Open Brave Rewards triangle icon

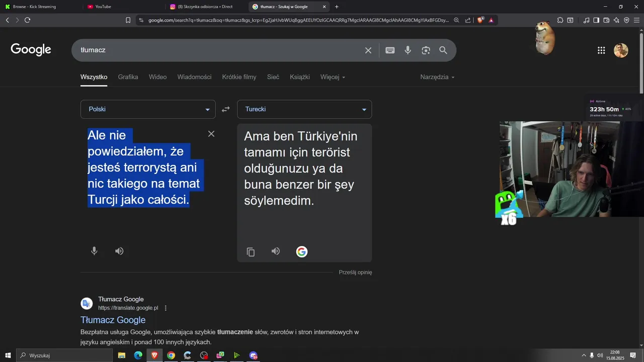tap(491, 20)
